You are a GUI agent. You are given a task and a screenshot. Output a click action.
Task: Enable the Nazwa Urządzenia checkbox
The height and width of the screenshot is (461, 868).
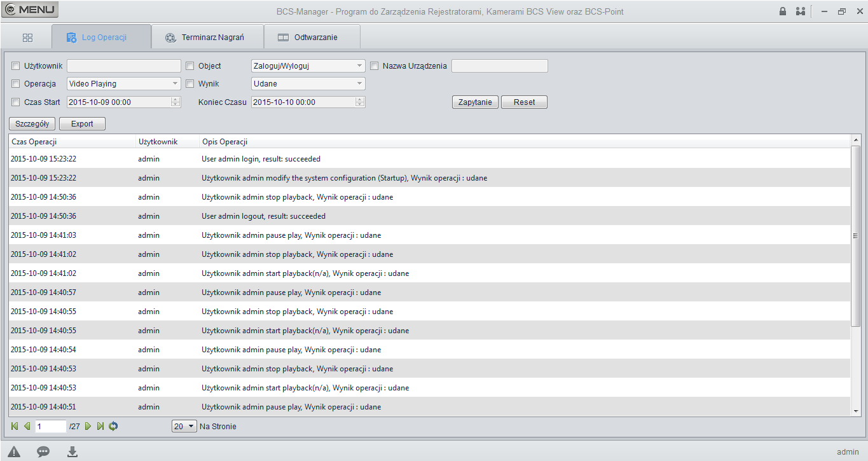375,65
